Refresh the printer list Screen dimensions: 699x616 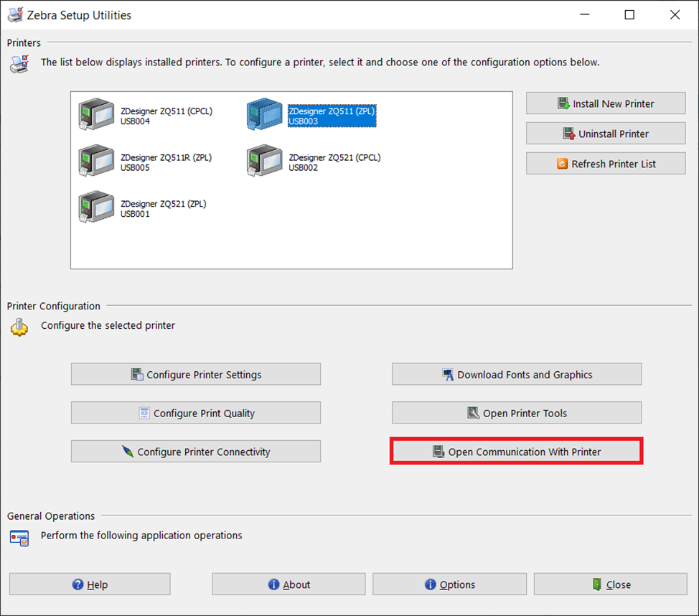pos(606,164)
